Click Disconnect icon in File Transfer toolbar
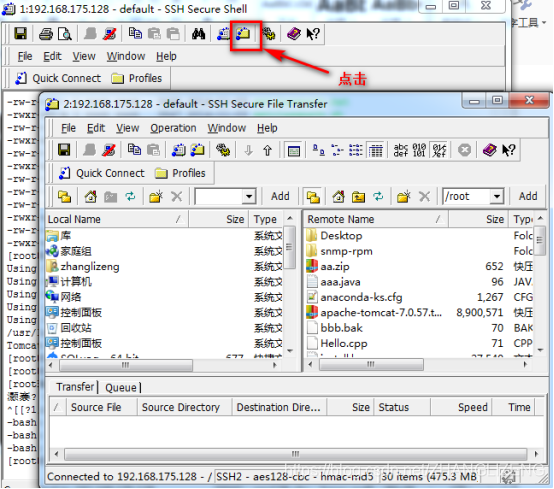The width and height of the screenshot is (554, 489). (x=109, y=150)
